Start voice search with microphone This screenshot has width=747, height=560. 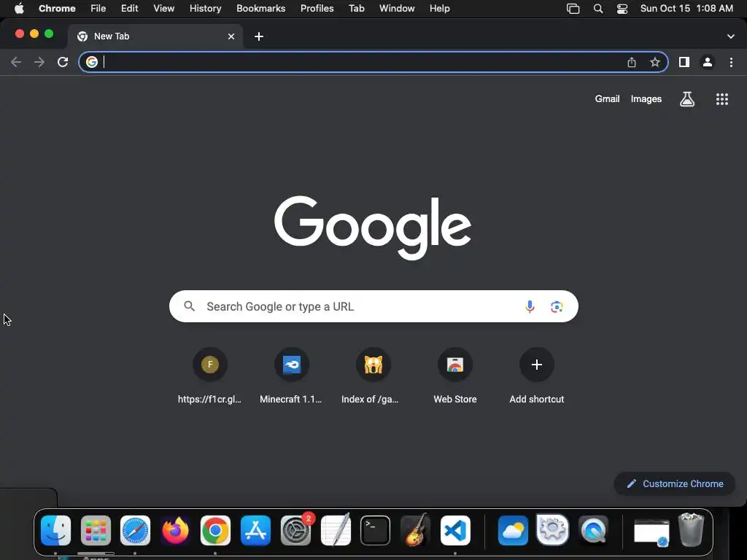(x=530, y=307)
